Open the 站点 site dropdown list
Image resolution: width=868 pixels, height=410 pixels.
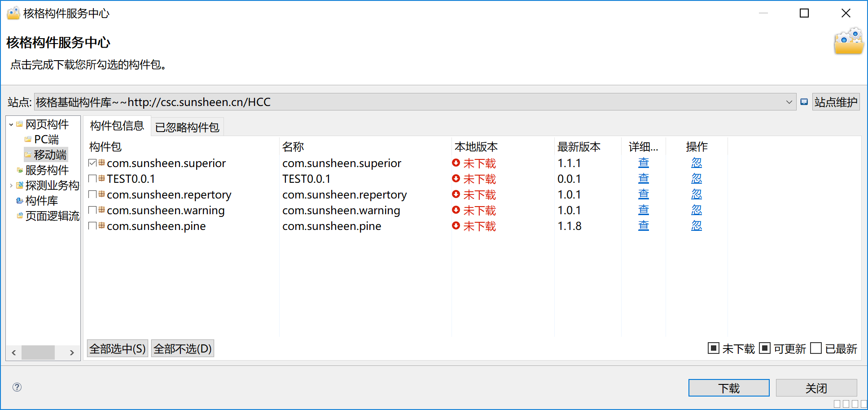[789, 102]
